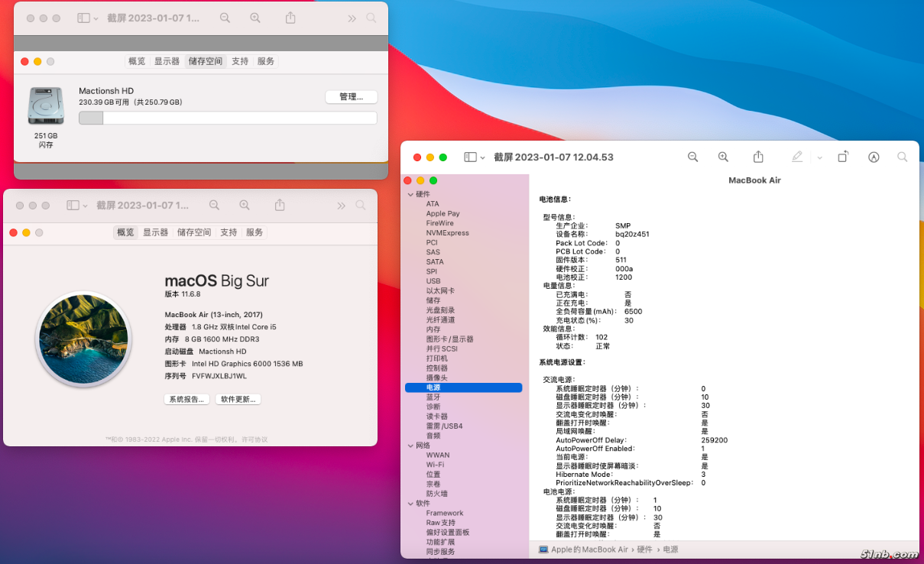
Task: Click the Big Sur round wallpaper logo
Action: pyautogui.click(x=83, y=339)
